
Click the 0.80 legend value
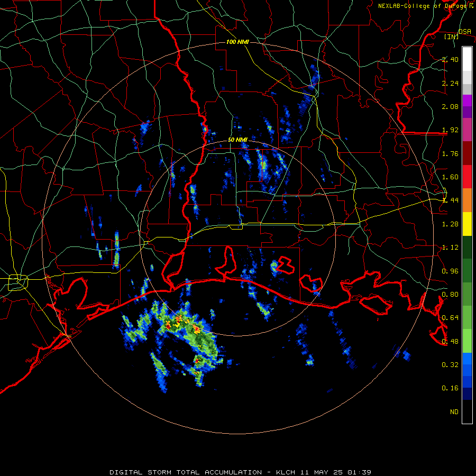click(x=450, y=295)
